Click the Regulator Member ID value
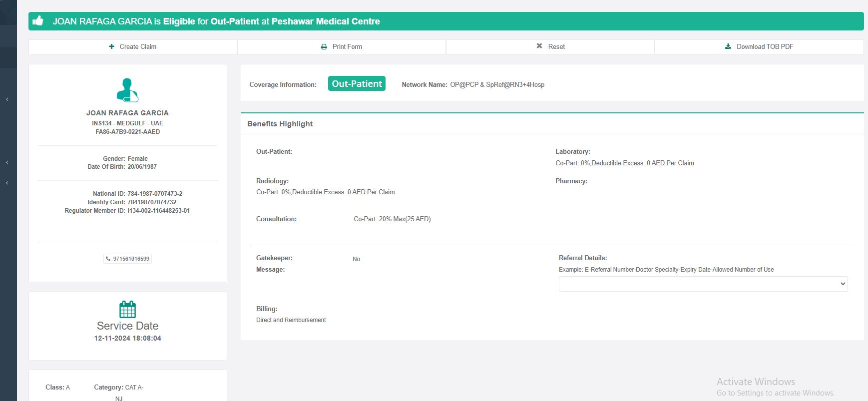868x401 pixels. (x=158, y=211)
